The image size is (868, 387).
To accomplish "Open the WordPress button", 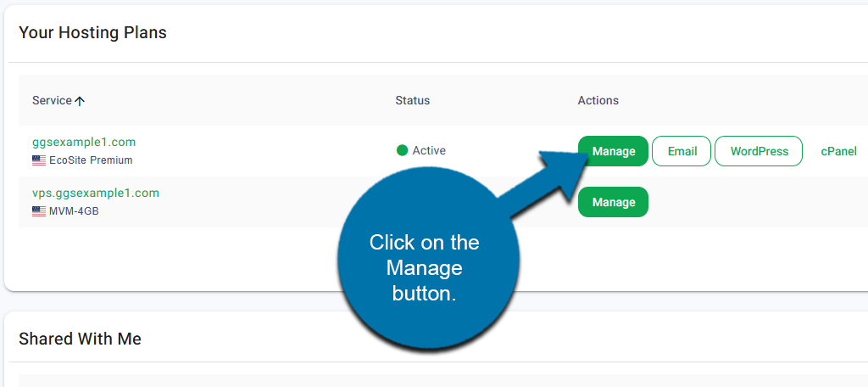I will click(759, 151).
